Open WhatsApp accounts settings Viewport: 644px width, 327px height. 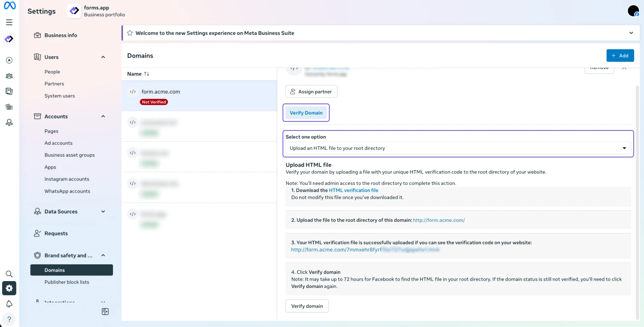[x=67, y=191]
